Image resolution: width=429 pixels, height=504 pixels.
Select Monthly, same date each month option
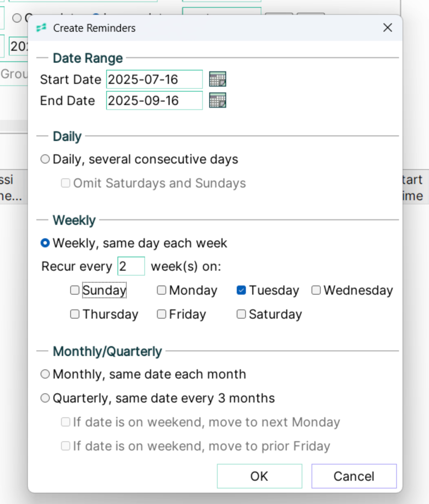pos(45,374)
